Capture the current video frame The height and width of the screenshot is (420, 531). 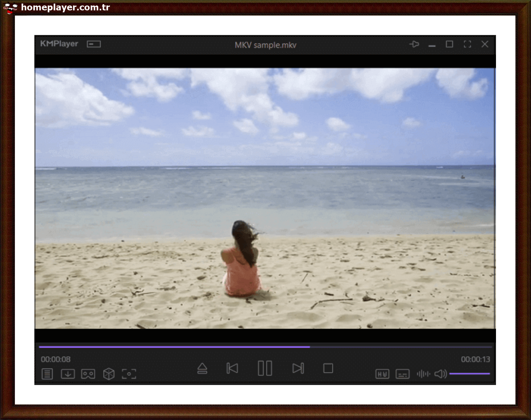pos(129,374)
